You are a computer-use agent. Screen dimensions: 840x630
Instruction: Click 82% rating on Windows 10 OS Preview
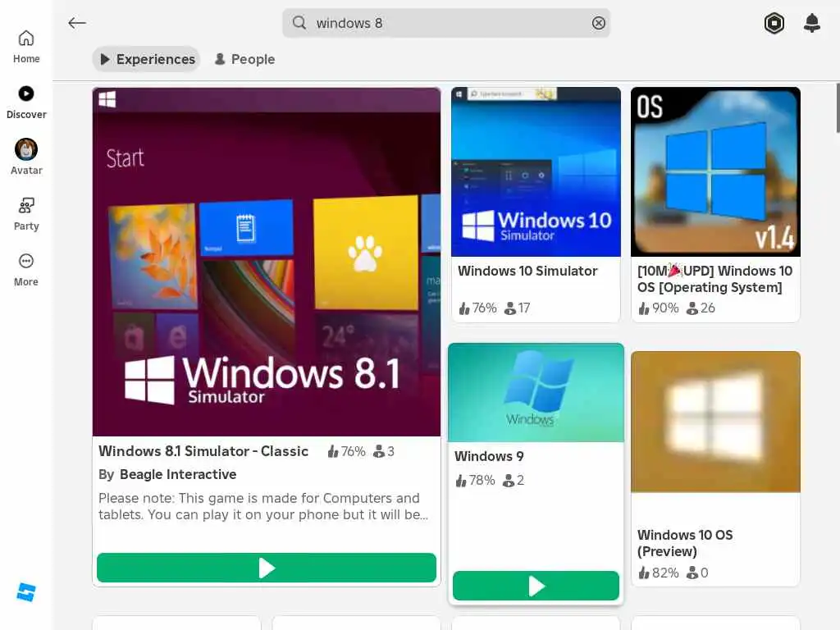click(659, 573)
